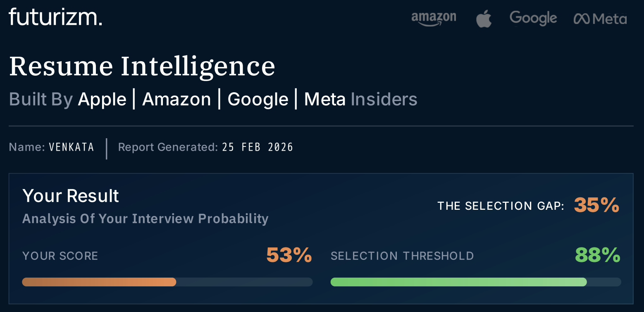Click the 35% selection gap value

(x=596, y=205)
